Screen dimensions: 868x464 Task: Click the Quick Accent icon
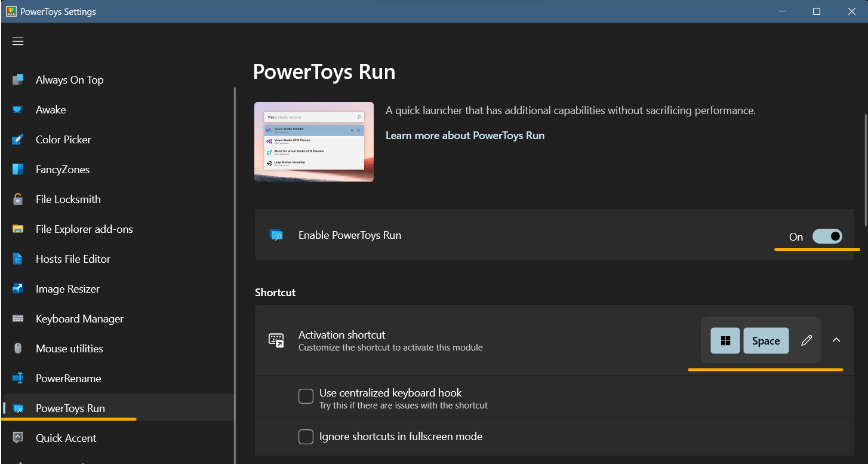pyautogui.click(x=18, y=438)
